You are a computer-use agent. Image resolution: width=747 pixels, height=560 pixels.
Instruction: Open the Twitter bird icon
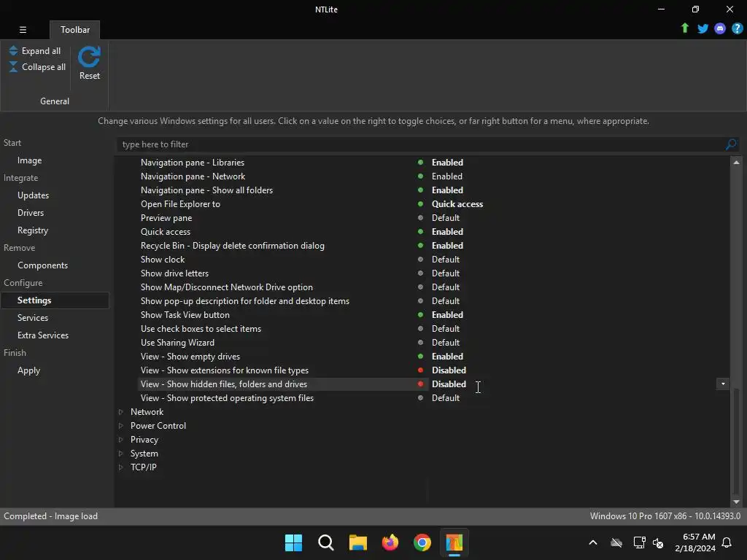[703, 28]
